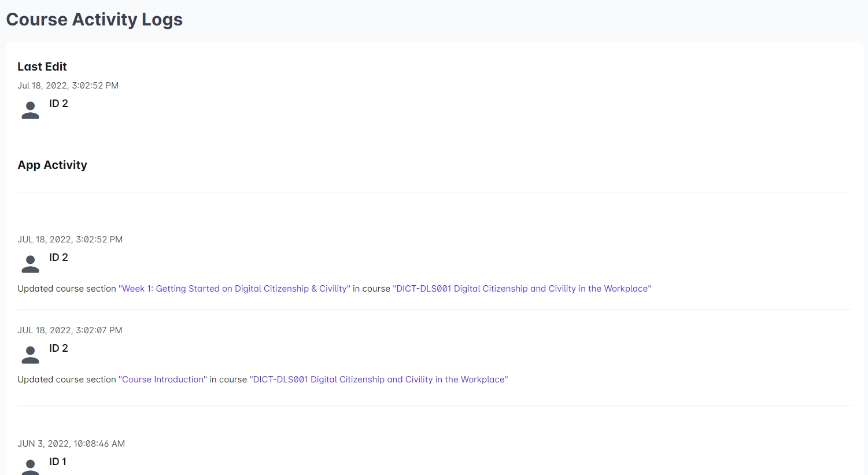Open the "Course Introduction" section link

162,380
